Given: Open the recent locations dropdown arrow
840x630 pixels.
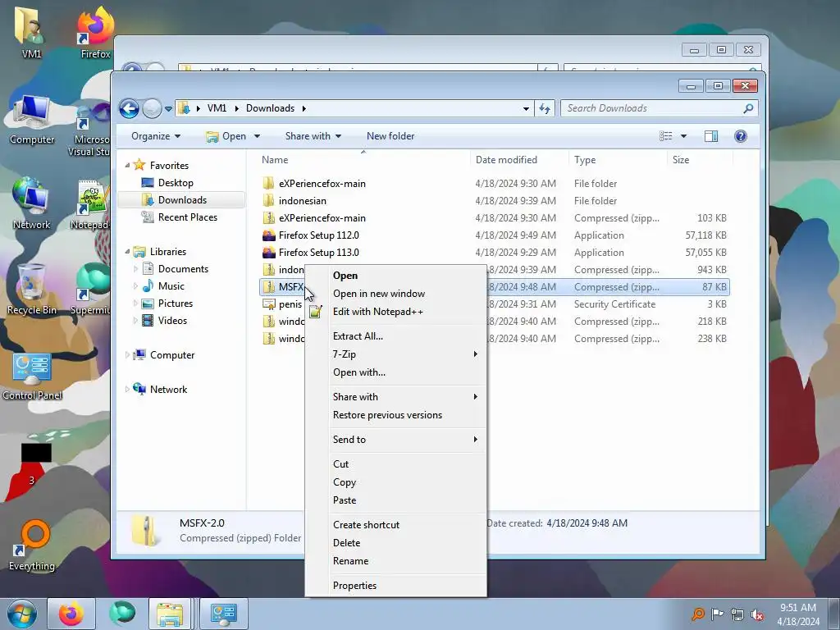Looking at the screenshot, I should [x=168, y=109].
